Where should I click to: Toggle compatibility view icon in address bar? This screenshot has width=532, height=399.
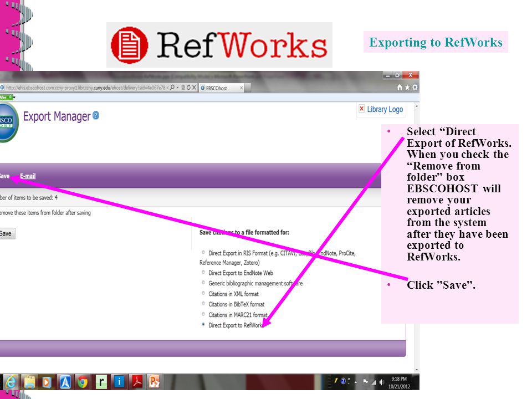pyautogui.click(x=183, y=88)
